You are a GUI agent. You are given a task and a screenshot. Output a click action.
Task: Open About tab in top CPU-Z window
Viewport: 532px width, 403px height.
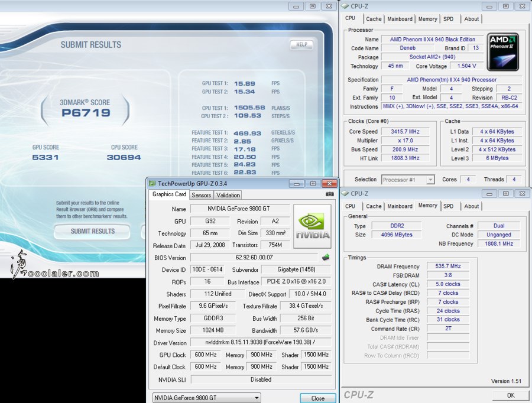click(471, 19)
